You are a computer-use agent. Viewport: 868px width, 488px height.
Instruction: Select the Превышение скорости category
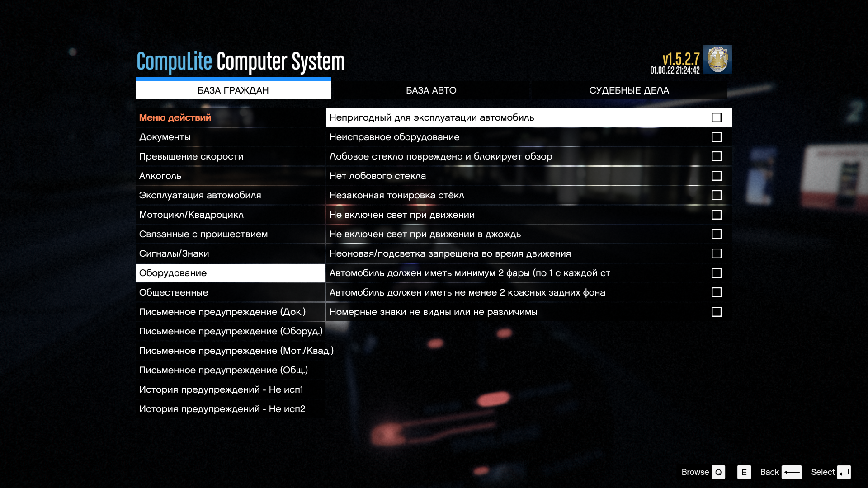tap(191, 156)
